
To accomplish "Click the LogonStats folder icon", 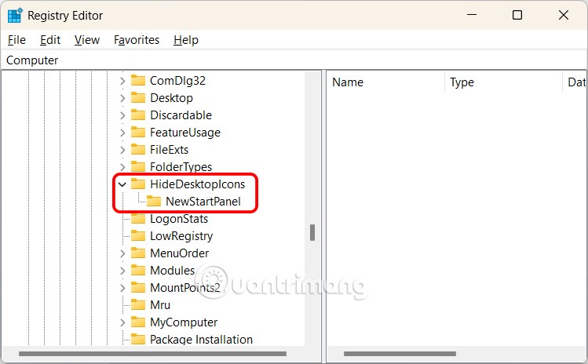I will coord(138,219).
